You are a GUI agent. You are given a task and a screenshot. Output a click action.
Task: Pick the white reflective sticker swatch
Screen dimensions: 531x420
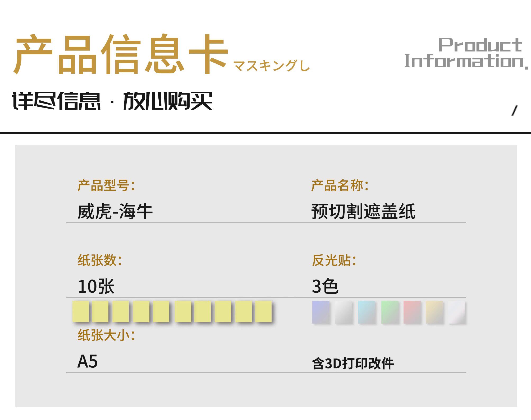457,312
